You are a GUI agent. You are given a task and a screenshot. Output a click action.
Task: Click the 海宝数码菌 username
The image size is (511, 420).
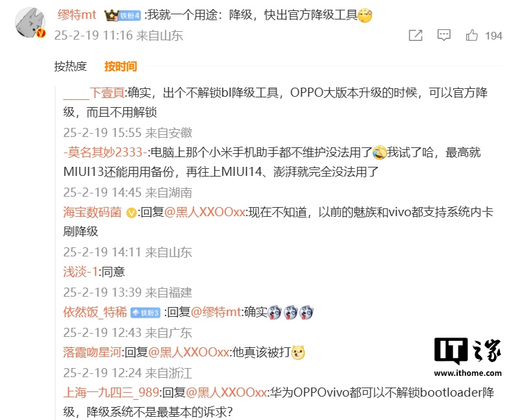[92, 212]
